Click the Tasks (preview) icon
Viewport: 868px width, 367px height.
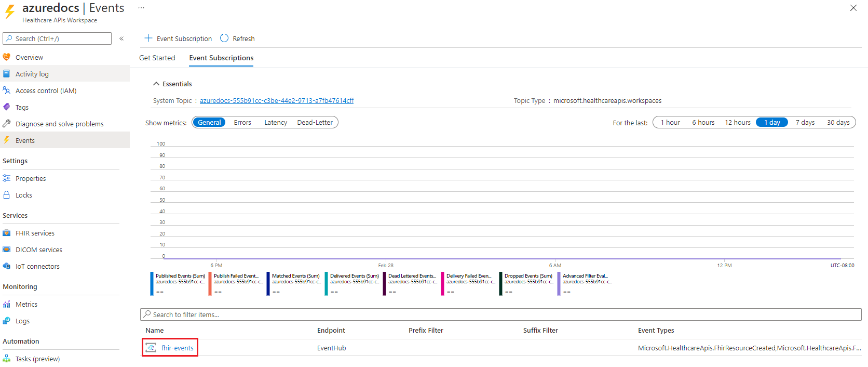(7, 359)
